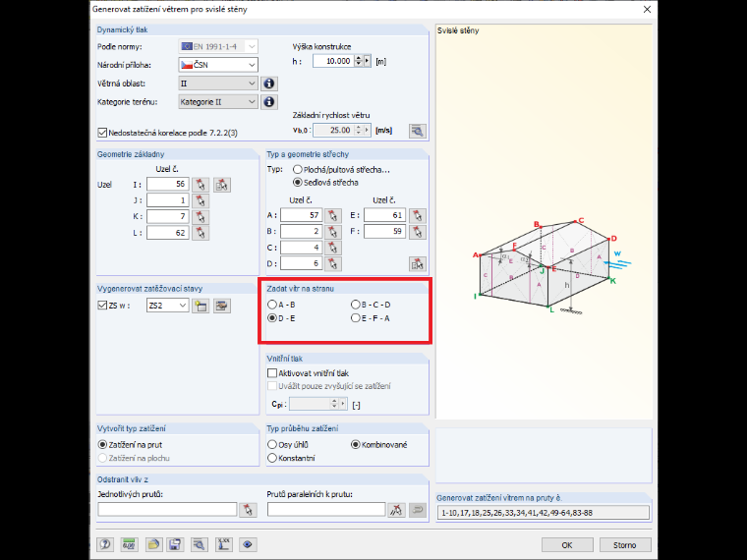This screenshot has height=560, width=747.
Task: Select wind on side D - E
Action: click(x=272, y=318)
